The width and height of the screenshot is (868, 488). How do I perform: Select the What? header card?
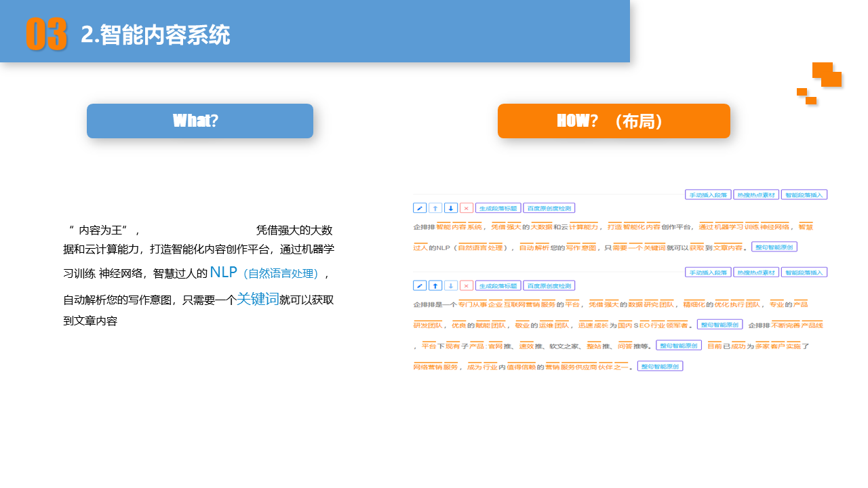[x=200, y=121]
